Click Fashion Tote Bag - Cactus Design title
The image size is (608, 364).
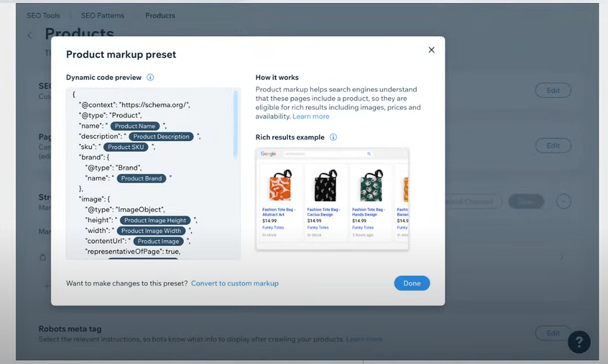[324, 212]
